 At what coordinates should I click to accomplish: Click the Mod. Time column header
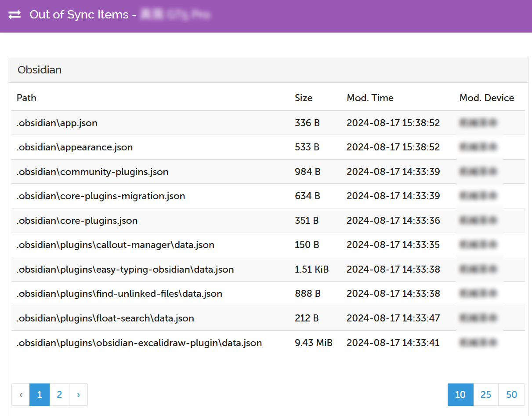coord(370,98)
